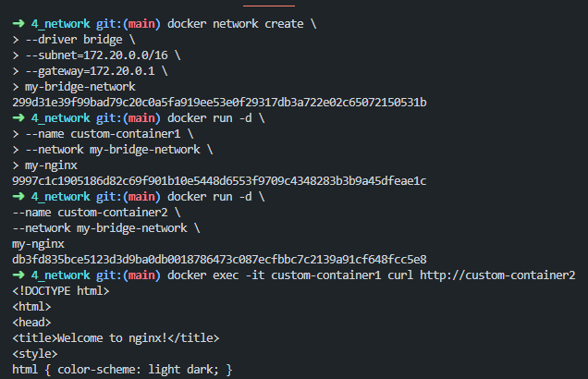Click the 'docker exec -it custom-container1' command
This screenshot has height=379, width=588.
click(275, 275)
